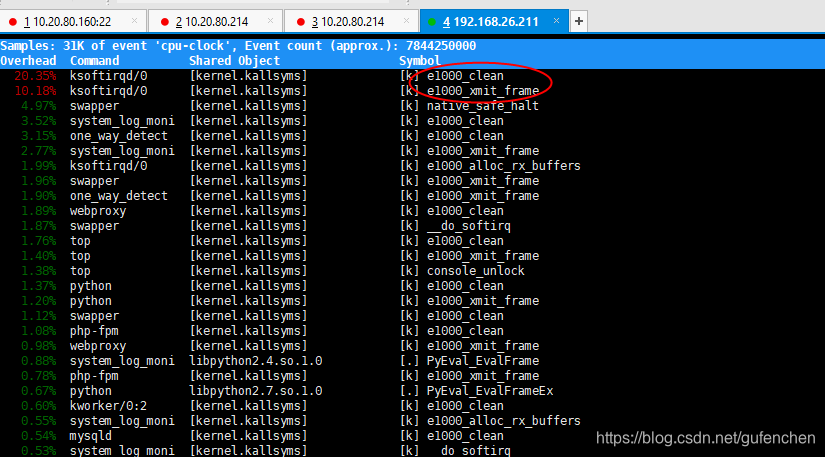Click green connected status dot on tab 4
Image resolution: width=825 pixels, height=457 pixels.
coord(432,22)
